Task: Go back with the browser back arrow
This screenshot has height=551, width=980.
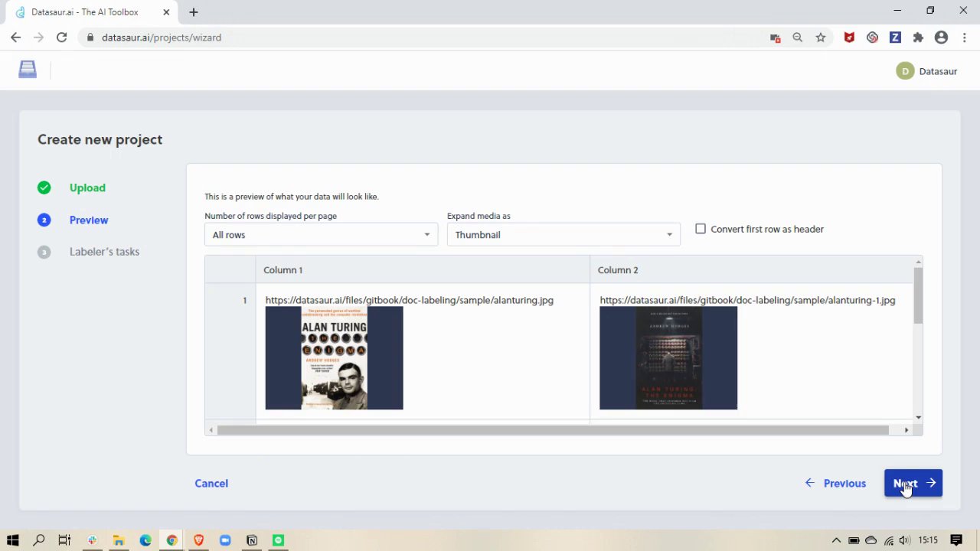Action: (15, 37)
